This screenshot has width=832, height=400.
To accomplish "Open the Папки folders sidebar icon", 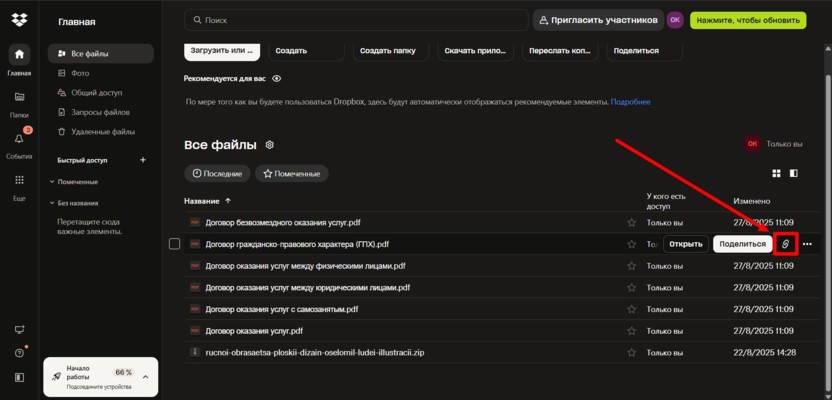I will coord(19,97).
